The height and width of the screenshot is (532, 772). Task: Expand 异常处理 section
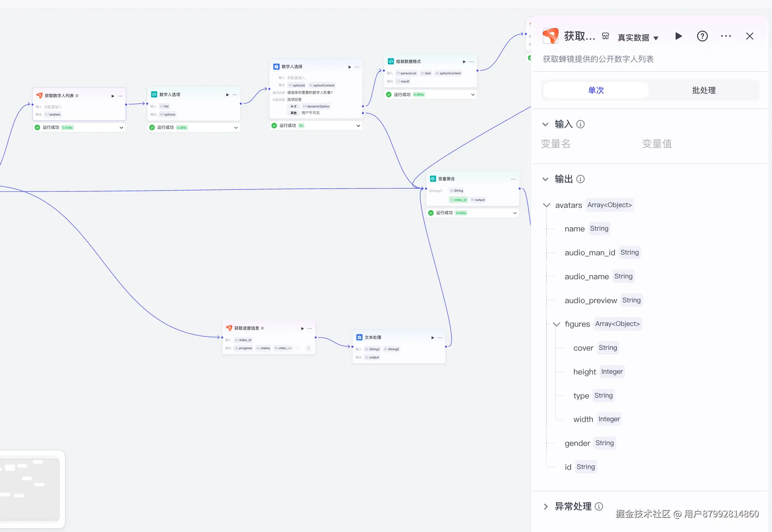coord(546,507)
